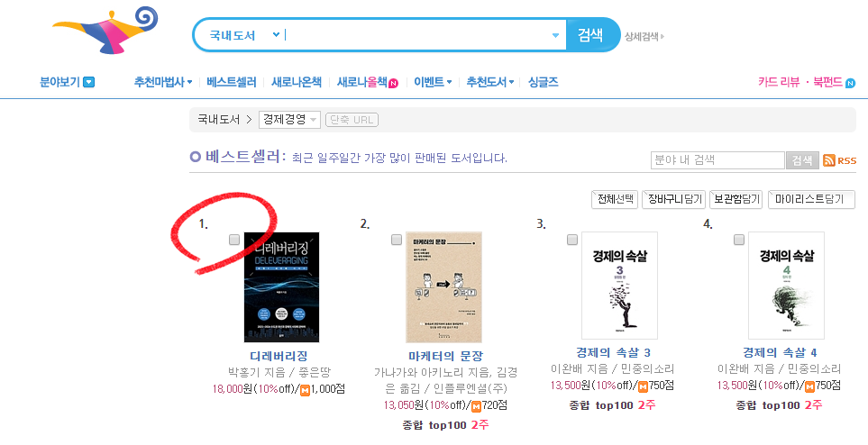Viewport: 868px width, 445px height.
Task: Expand search suggestions arrow in search box
Action: tap(555, 35)
